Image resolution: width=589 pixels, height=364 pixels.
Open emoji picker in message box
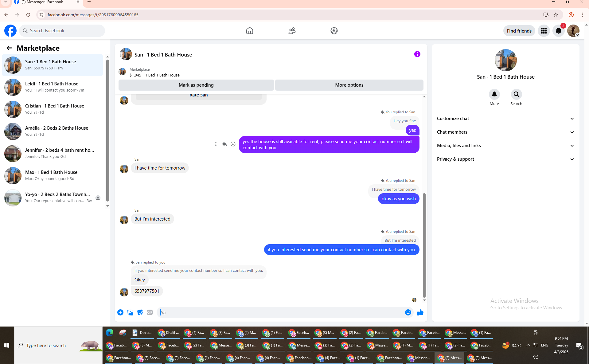(408, 312)
